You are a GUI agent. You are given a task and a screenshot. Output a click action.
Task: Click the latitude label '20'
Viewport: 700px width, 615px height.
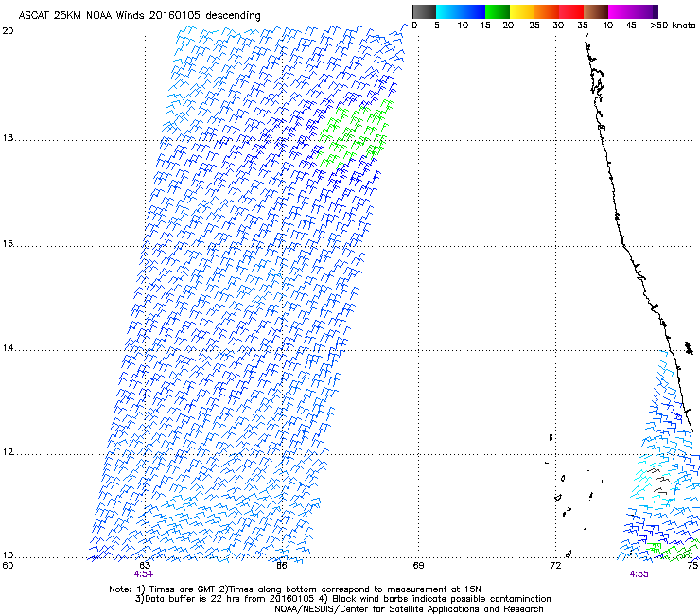click(8, 31)
